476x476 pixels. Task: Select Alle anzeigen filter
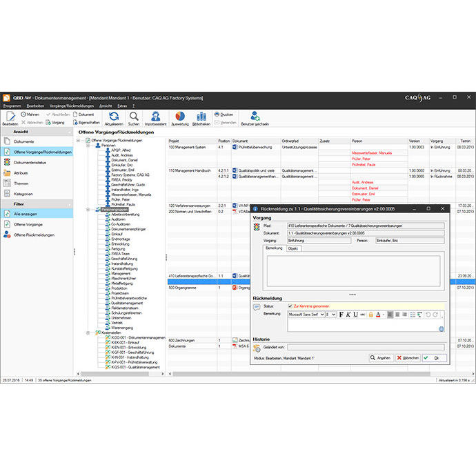[37, 214]
